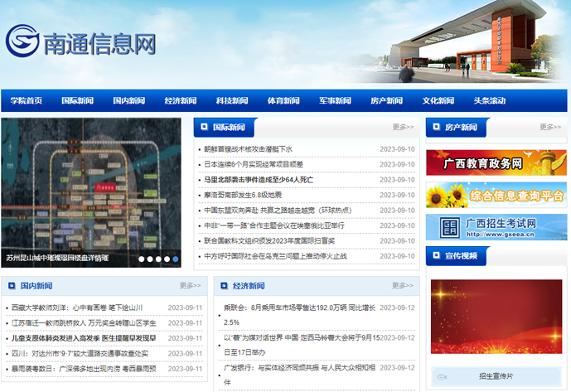Go to the 学院首页 navigation tab
571x392 pixels.
tap(27, 100)
